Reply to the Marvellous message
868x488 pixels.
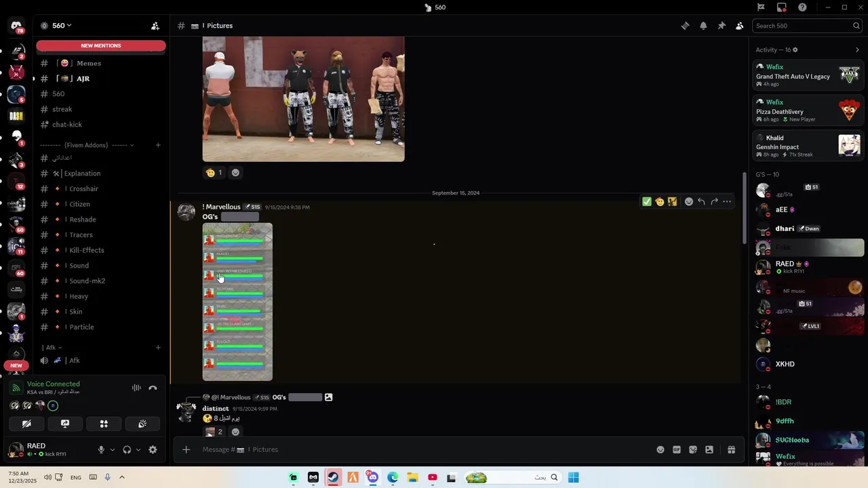tap(701, 201)
